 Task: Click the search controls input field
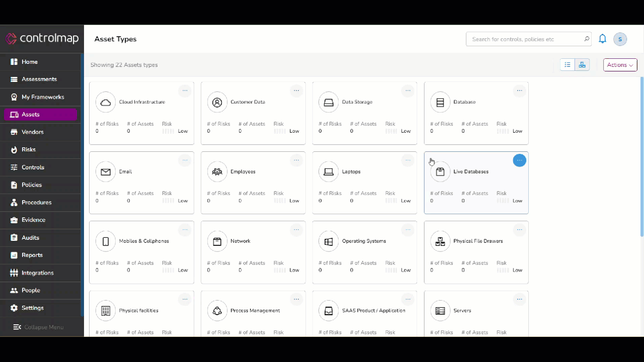529,39
